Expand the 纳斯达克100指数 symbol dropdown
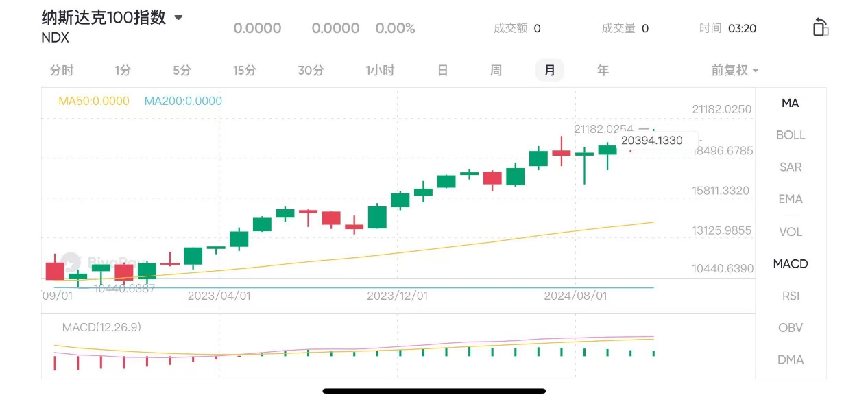868x402 pixels. pos(178,18)
